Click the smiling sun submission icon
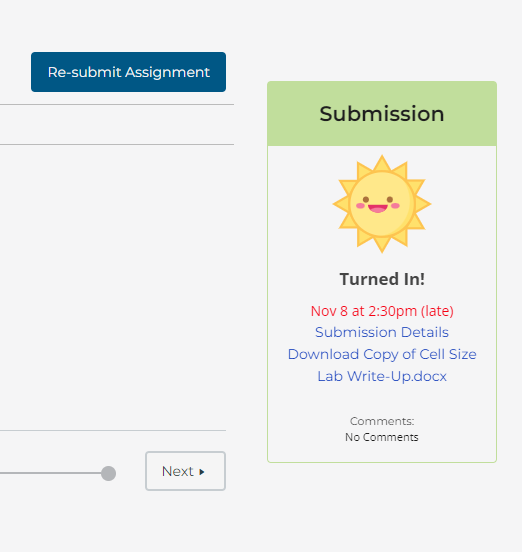Screen dimensions: 522x552 382,204
